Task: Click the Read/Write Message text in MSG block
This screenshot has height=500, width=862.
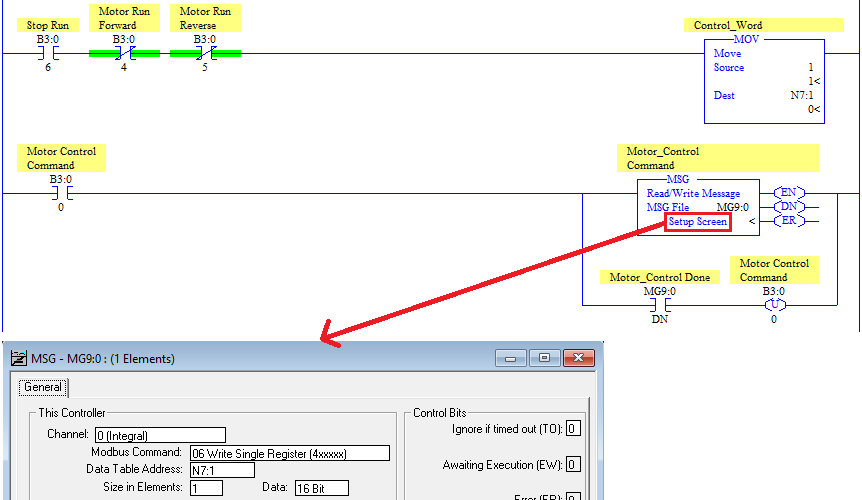Action: [693, 193]
